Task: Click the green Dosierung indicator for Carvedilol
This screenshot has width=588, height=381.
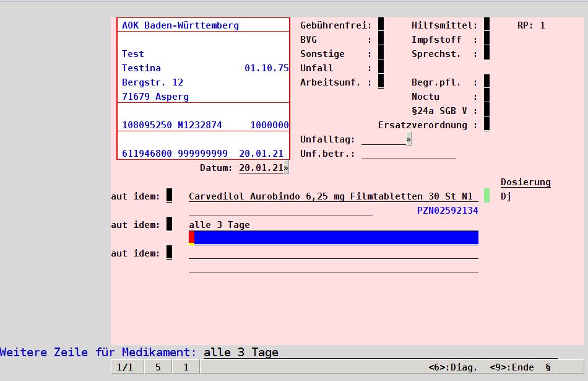Action: (x=486, y=196)
